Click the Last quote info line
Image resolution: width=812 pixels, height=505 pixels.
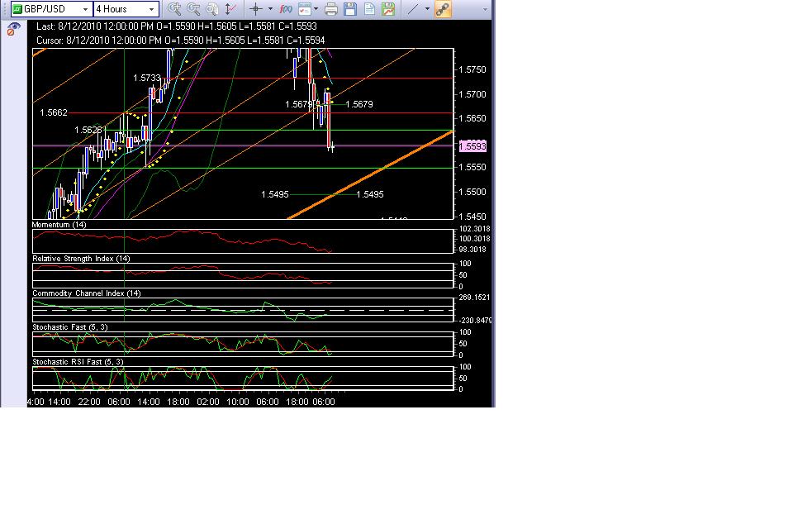(177, 26)
